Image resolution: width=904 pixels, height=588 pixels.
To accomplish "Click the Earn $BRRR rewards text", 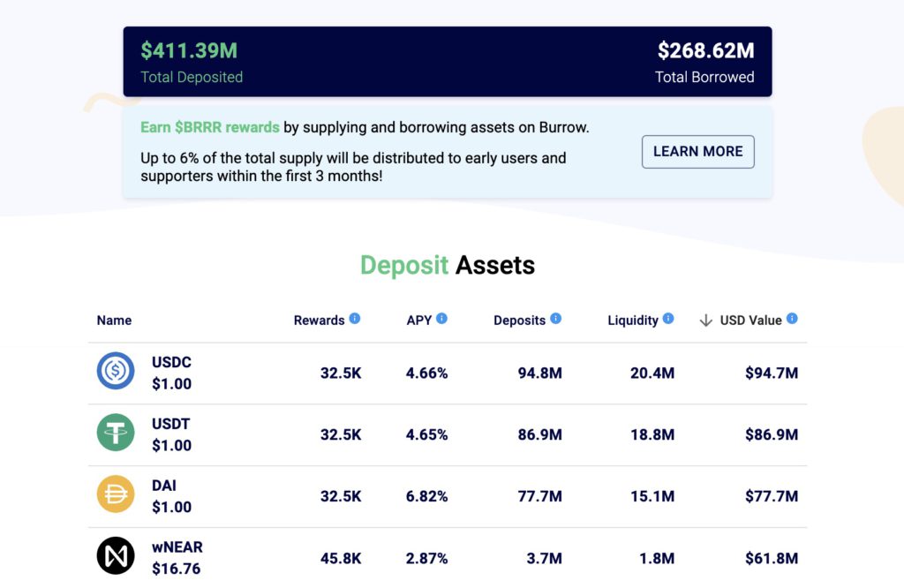I will point(210,127).
